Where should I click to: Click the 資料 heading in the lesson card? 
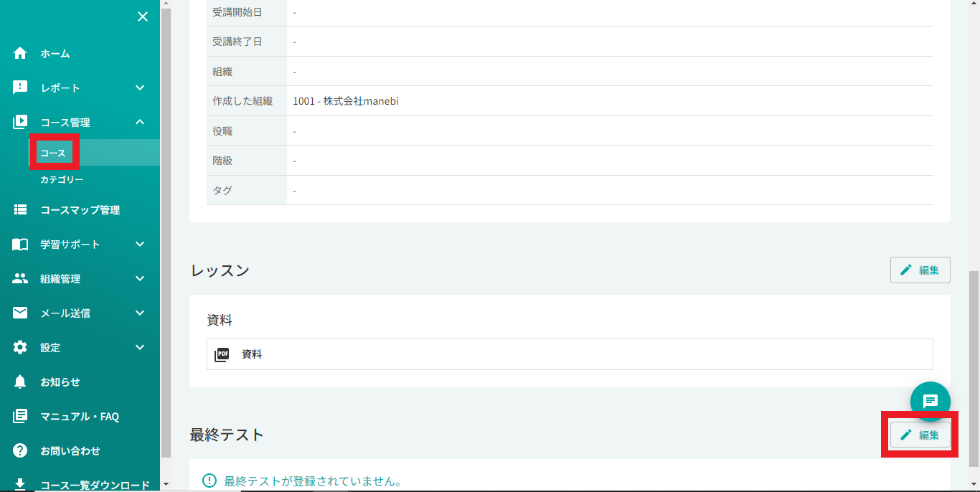(220, 321)
